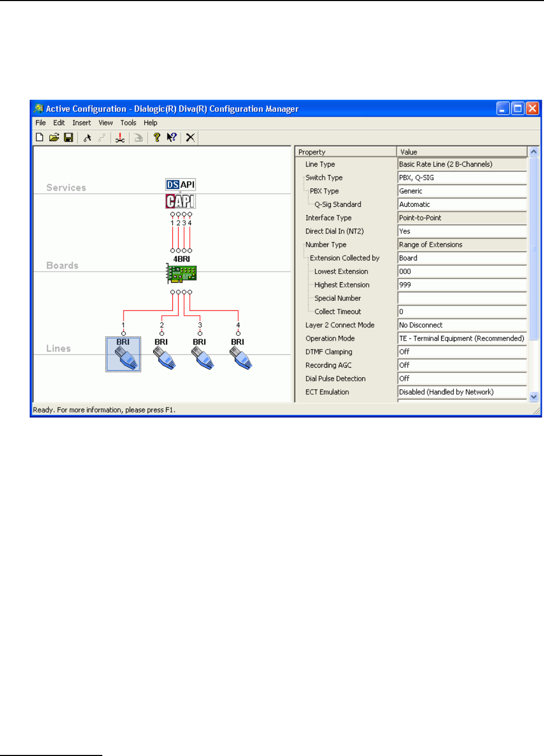The width and height of the screenshot is (544, 756).
Task: Click the empty Special Number field
Action: coord(462,298)
